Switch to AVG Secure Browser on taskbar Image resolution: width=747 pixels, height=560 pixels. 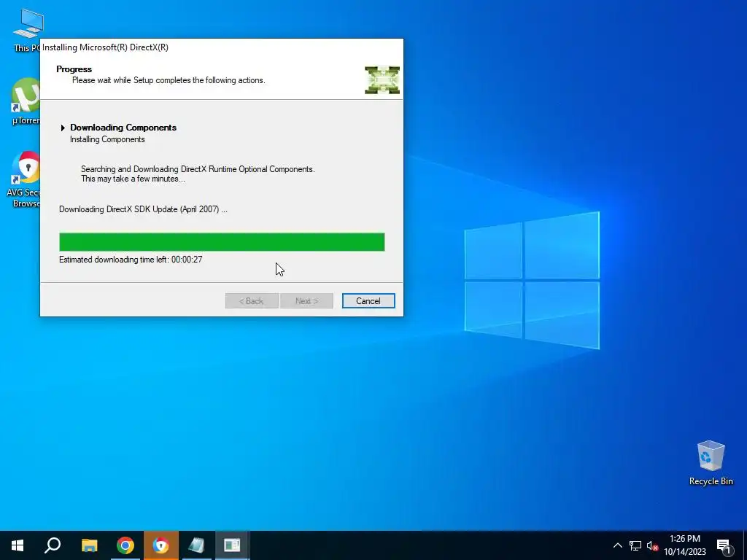click(161, 545)
